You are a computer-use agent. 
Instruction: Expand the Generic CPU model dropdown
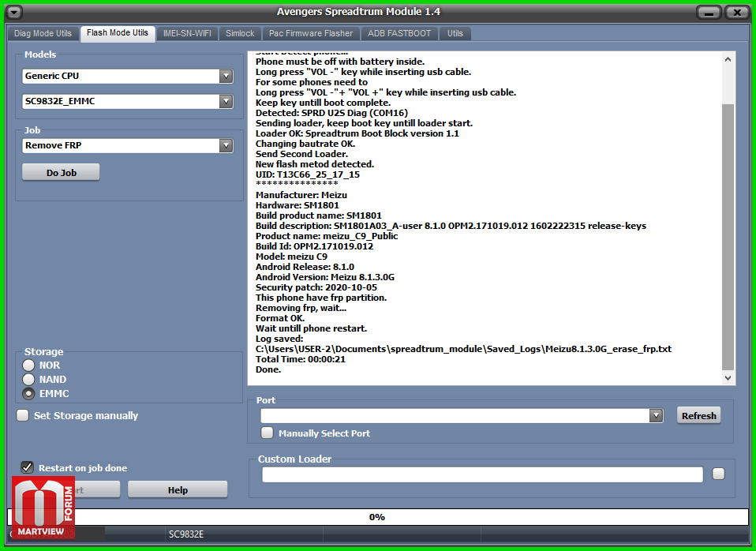coord(226,76)
